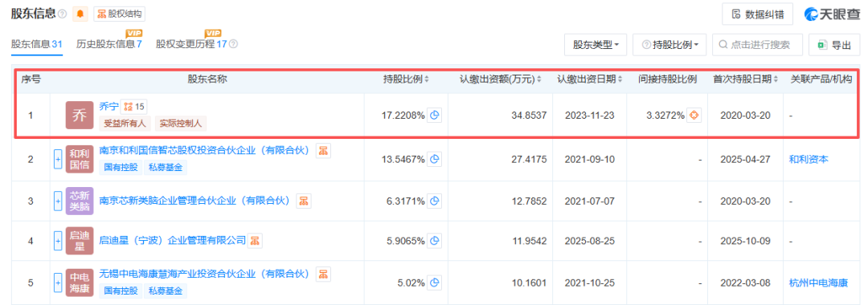Switch to 股权变更历程 17 tab
868x305 pixels.
(191, 44)
